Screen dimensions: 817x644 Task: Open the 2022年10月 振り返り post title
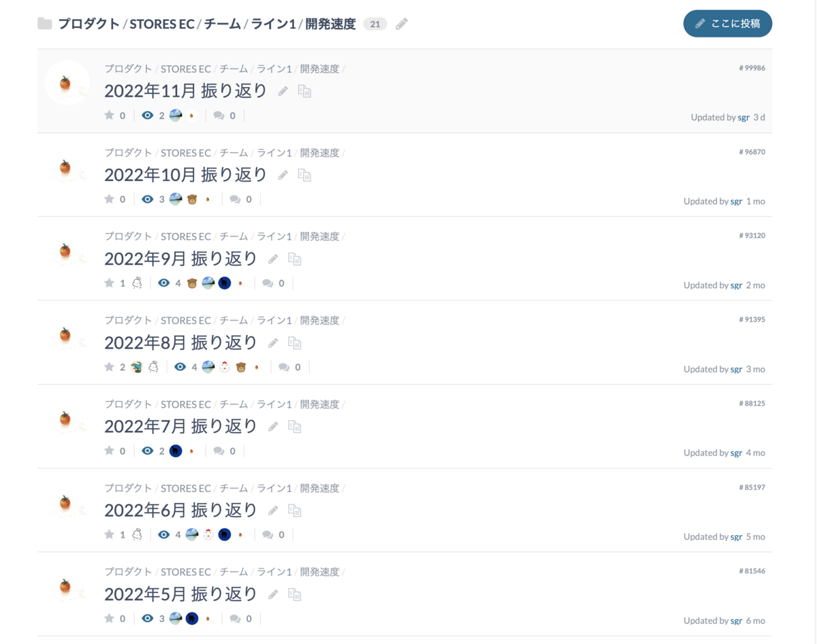pos(185,175)
